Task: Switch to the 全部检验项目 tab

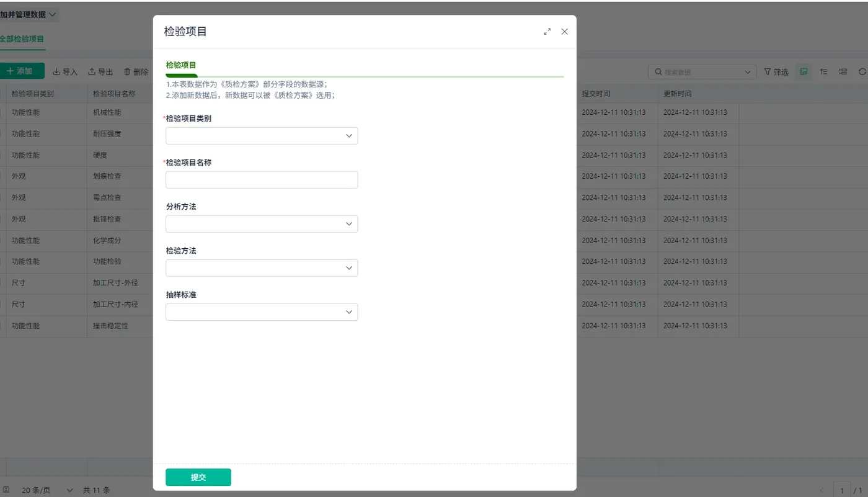Action: click(22, 38)
